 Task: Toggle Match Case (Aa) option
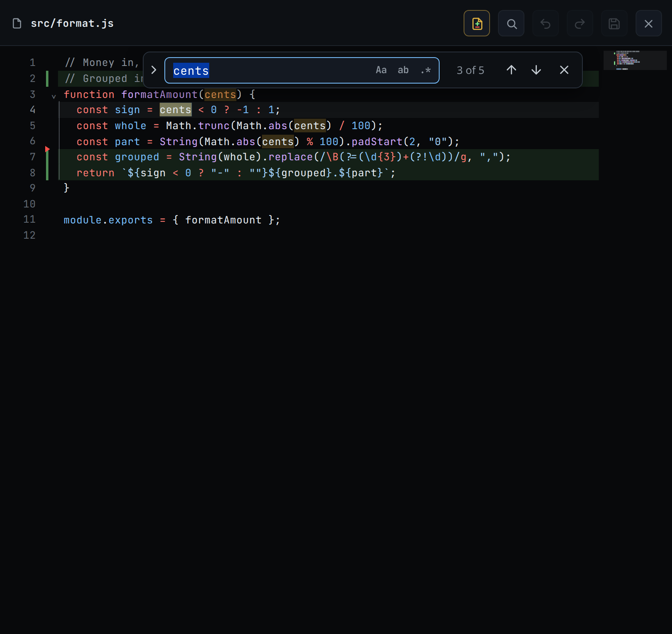point(381,70)
